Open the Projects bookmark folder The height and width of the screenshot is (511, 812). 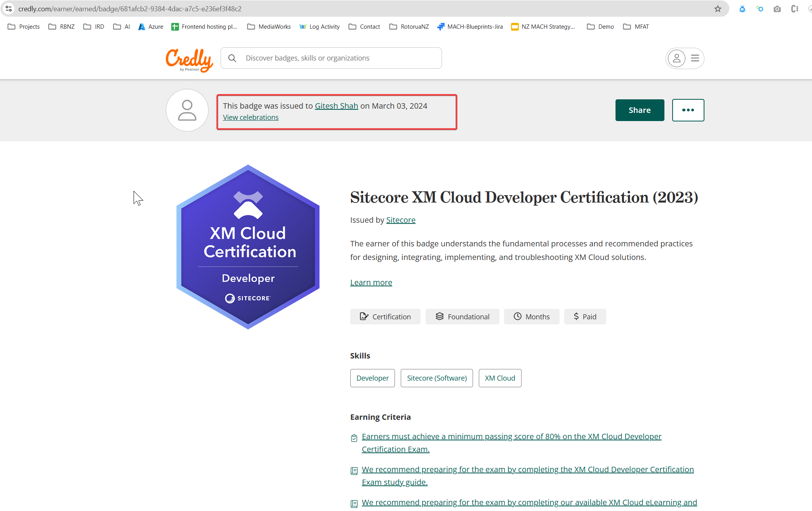click(24, 26)
